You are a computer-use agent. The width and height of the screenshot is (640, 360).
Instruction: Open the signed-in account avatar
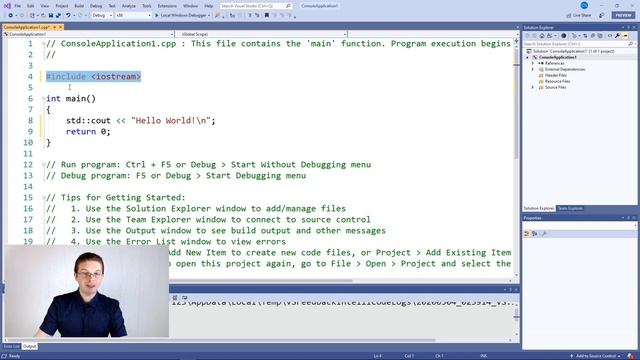(584, 5)
